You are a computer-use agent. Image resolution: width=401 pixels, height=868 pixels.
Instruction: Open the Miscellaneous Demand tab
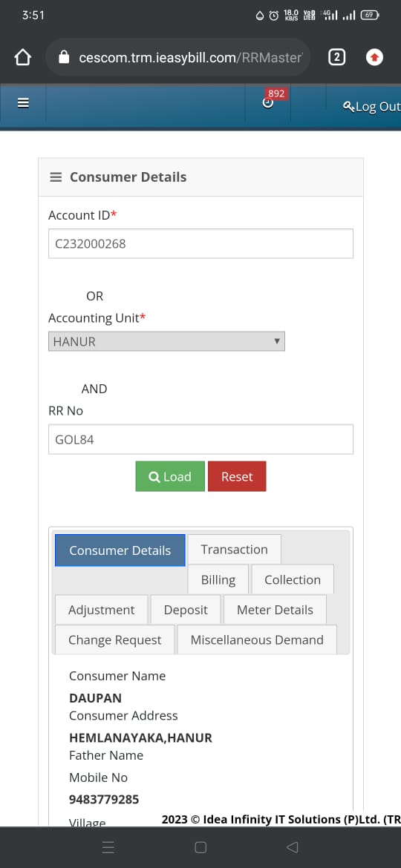(257, 640)
